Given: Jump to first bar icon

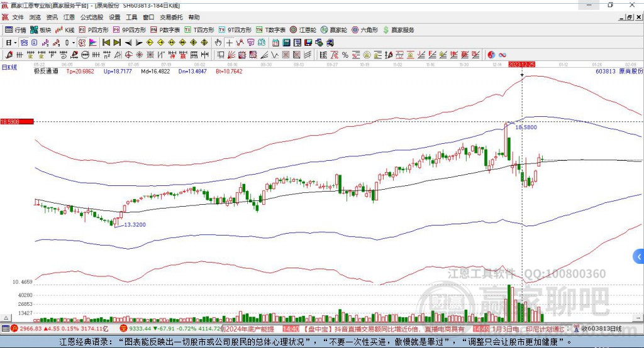Looking at the screenshot, I should tap(106, 43).
